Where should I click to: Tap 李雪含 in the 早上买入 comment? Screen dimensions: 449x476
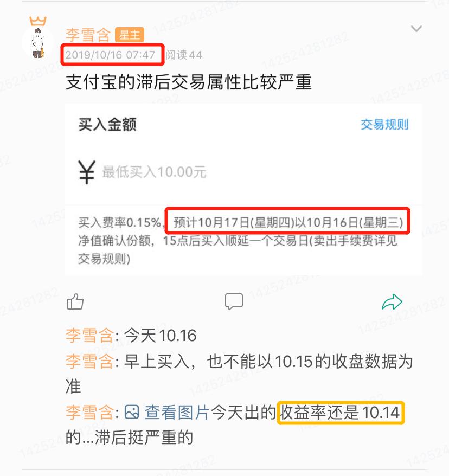pyautogui.click(x=89, y=361)
